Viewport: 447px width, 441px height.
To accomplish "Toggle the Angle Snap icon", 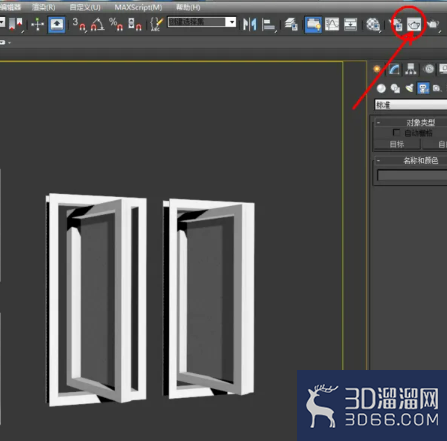I will (97, 24).
